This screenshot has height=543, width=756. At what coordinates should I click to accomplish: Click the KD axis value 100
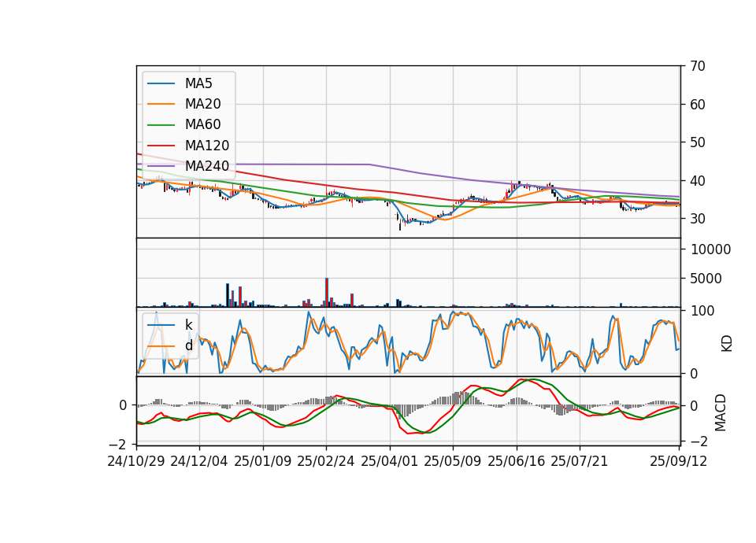(702, 311)
